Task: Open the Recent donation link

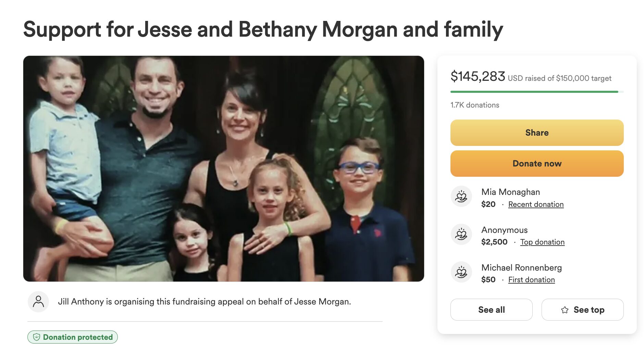Action: click(x=536, y=204)
